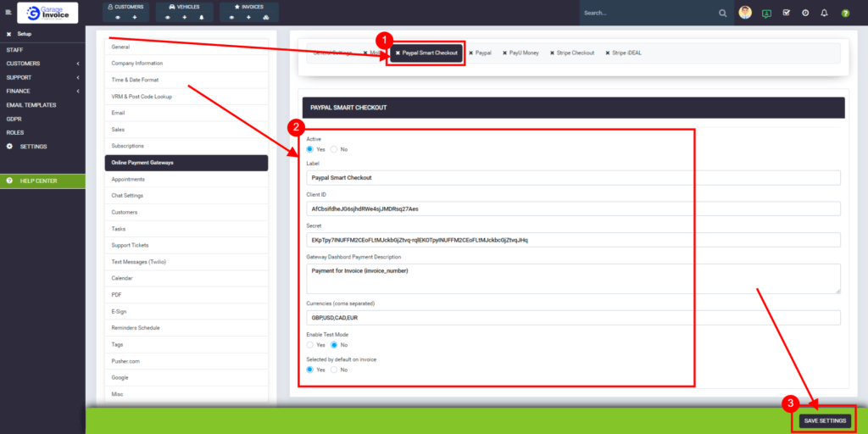The width and height of the screenshot is (868, 434).
Task: View vehicles via eye icon under Vehicles
Action: (x=168, y=17)
